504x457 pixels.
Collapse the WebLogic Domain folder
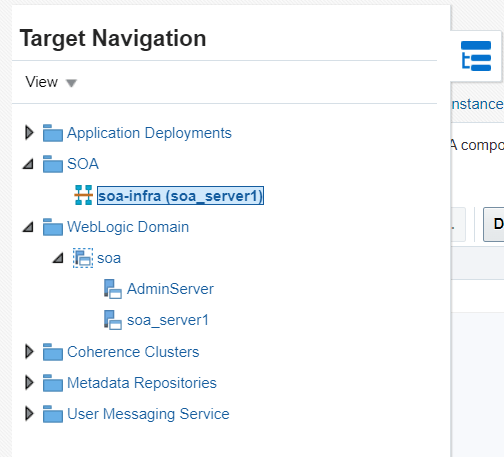(x=28, y=227)
